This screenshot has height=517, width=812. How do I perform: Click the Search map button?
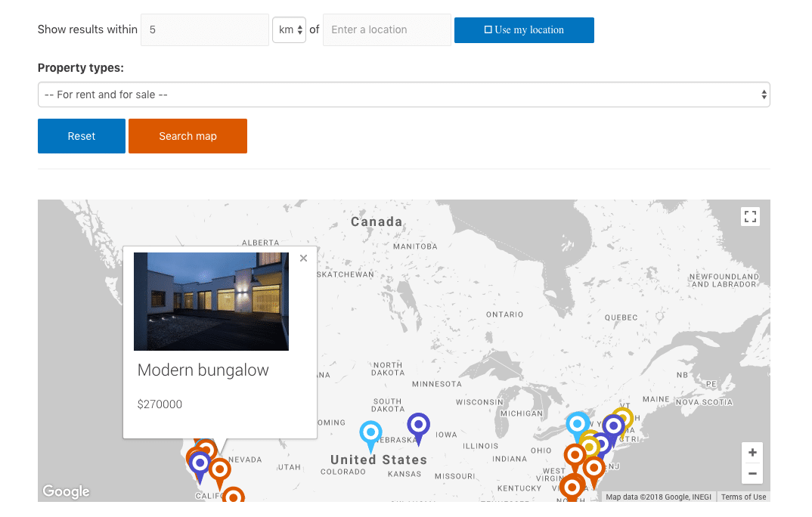click(188, 136)
